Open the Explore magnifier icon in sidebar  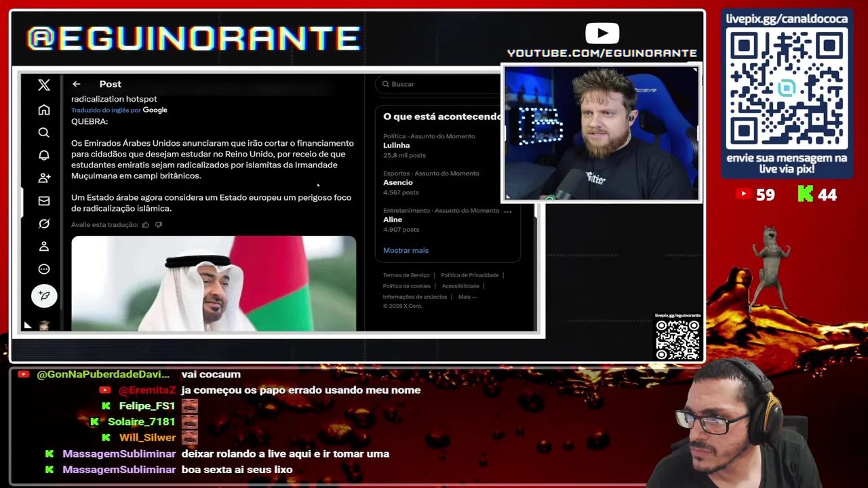tap(44, 133)
